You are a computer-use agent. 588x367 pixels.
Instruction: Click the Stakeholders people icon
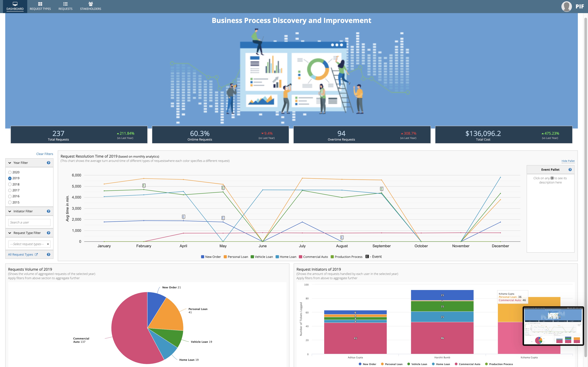[91, 4]
